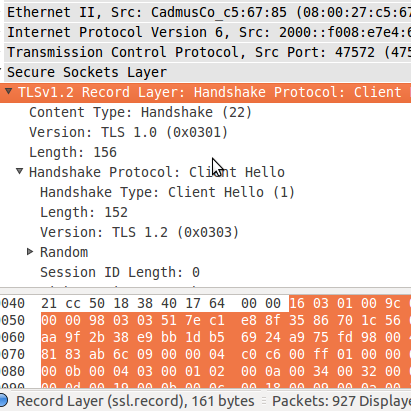Expand the Random field
The width and height of the screenshot is (411, 411).
click(30, 252)
